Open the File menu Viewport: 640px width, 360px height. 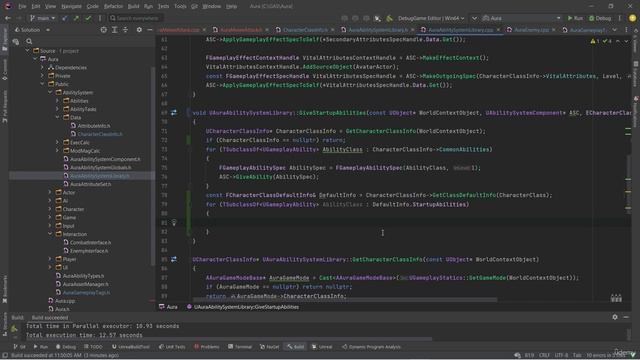pos(22,7)
